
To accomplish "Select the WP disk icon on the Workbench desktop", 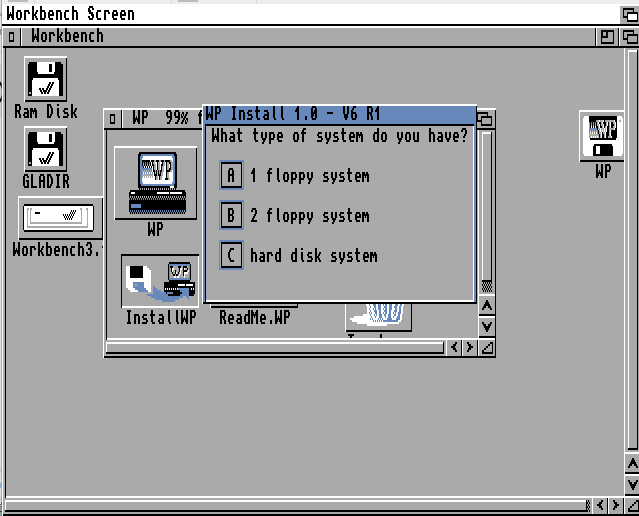I will click(602, 136).
